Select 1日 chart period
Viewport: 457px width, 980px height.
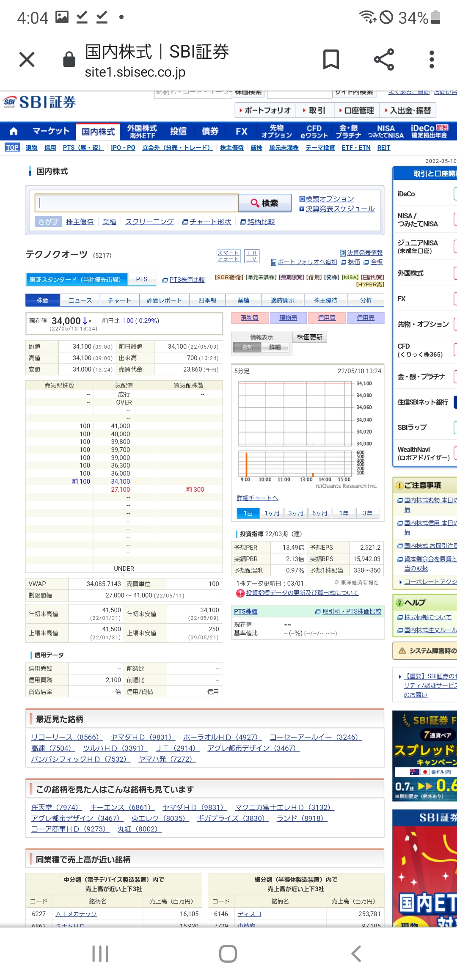(x=248, y=513)
